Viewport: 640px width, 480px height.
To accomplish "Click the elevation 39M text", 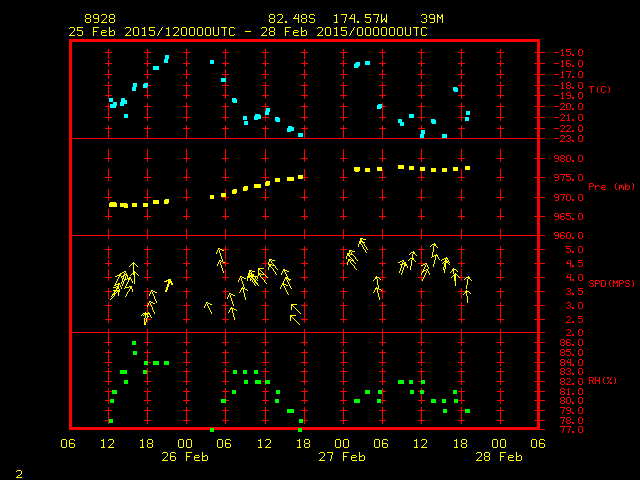I will (x=432, y=19).
